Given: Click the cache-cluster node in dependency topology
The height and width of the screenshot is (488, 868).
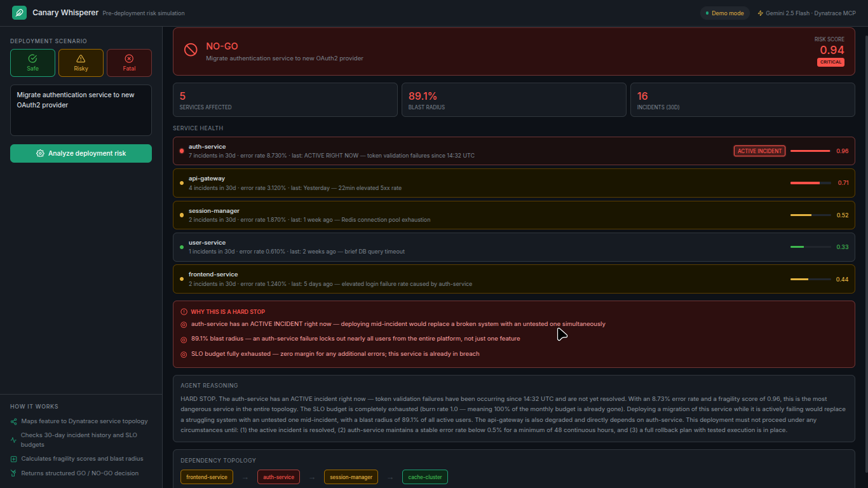Looking at the screenshot, I should coord(425,477).
